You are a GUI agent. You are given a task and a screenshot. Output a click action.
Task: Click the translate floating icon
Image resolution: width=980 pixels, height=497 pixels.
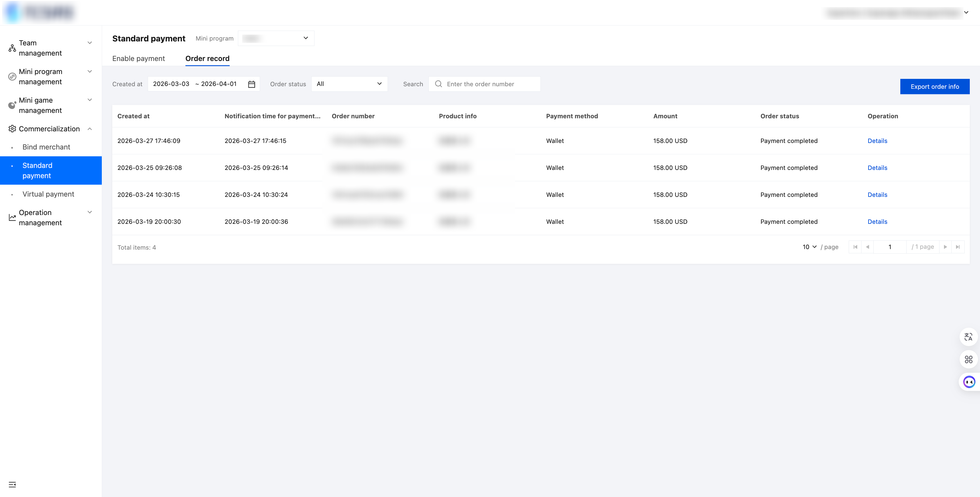click(968, 337)
